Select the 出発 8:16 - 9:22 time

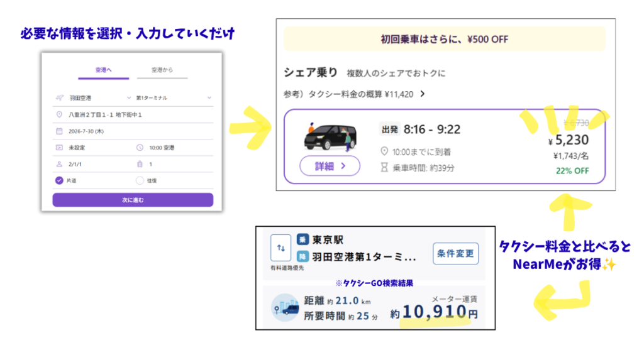point(419,129)
